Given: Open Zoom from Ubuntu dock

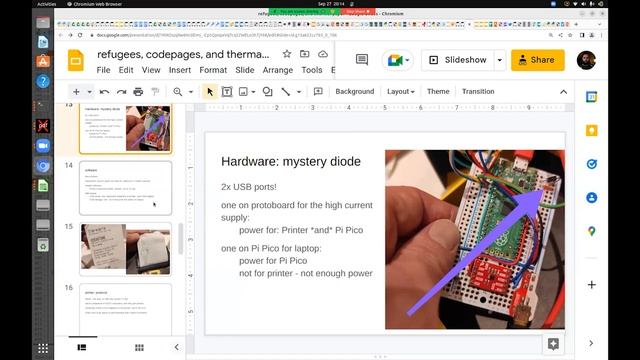Looking at the screenshot, I should (43, 146).
